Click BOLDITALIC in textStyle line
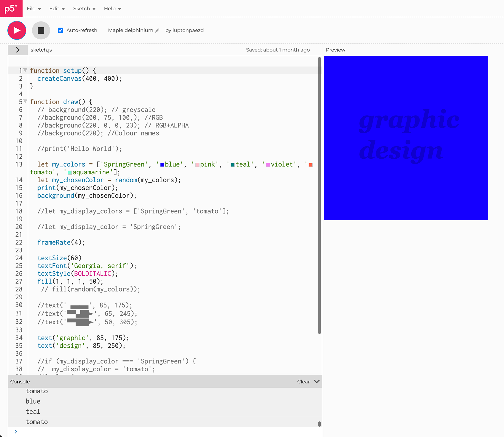 point(93,274)
